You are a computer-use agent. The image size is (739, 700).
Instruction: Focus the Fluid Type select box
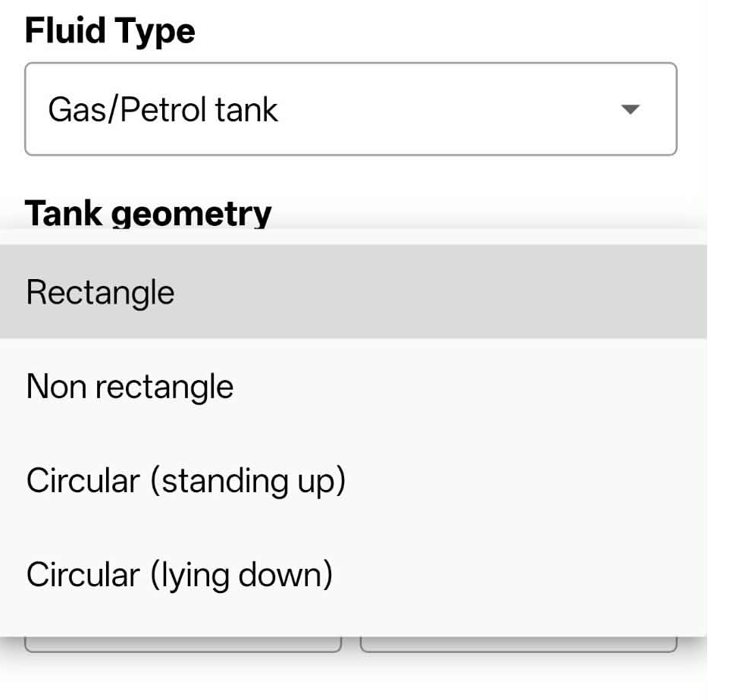click(350, 110)
